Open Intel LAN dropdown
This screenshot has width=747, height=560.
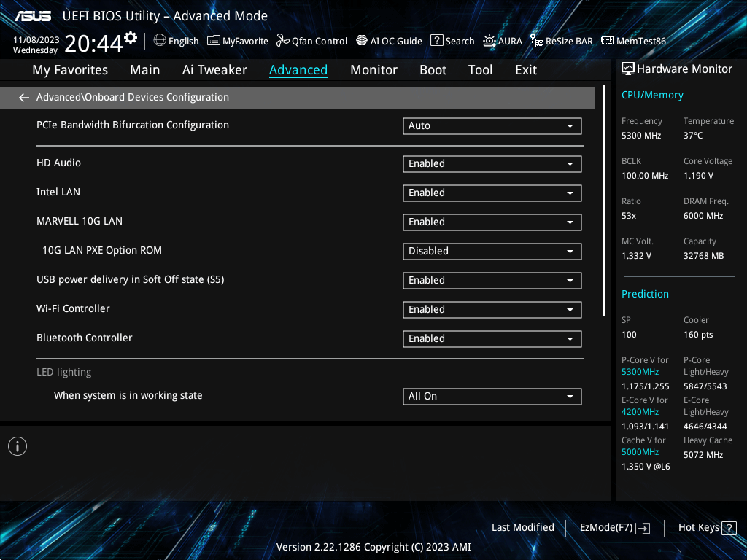[x=492, y=192]
